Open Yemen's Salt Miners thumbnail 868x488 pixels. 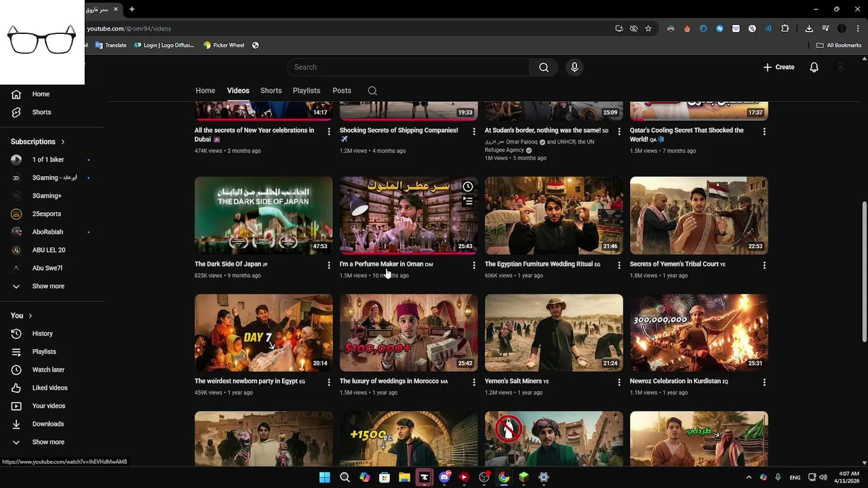click(x=554, y=333)
